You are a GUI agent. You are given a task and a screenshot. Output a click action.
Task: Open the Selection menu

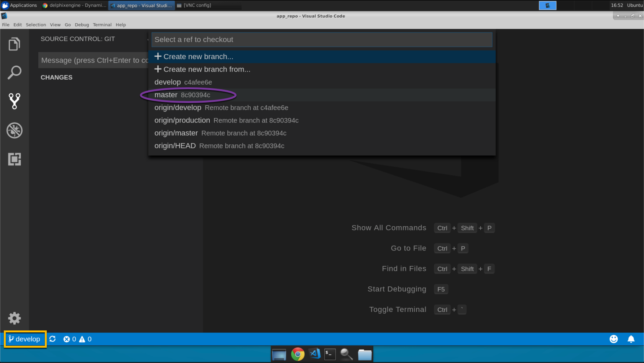[x=36, y=25]
